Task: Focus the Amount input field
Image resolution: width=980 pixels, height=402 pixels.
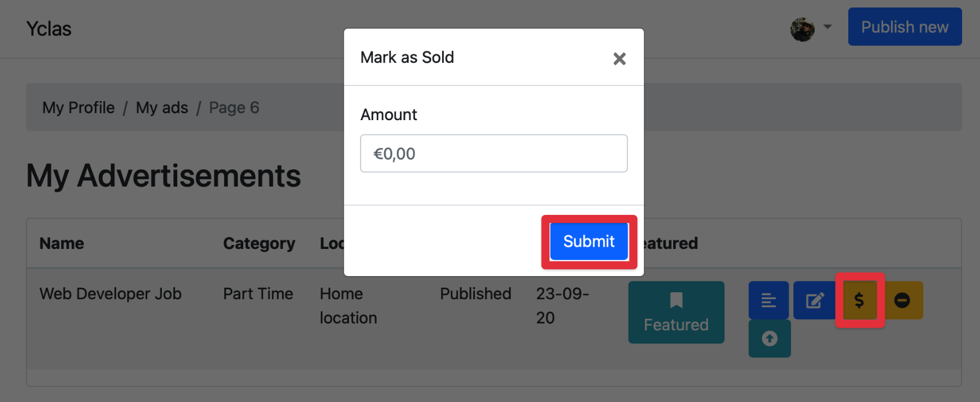Action: tap(493, 154)
